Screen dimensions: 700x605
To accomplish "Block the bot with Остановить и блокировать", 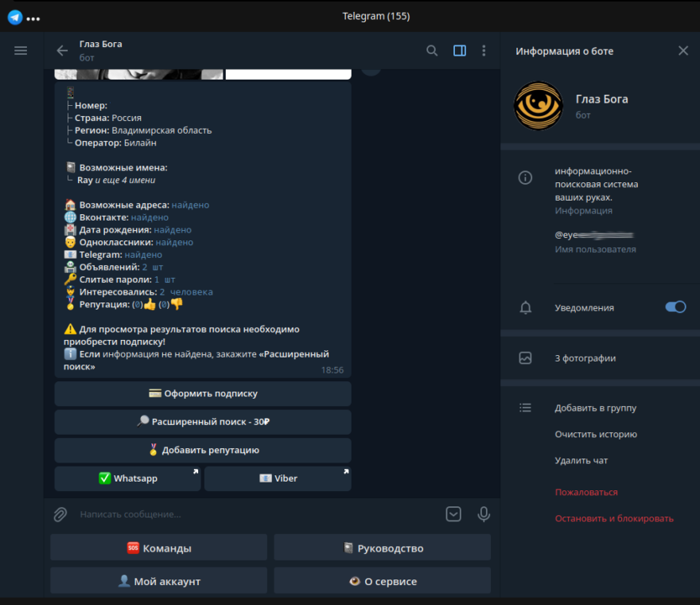I will coord(614,517).
